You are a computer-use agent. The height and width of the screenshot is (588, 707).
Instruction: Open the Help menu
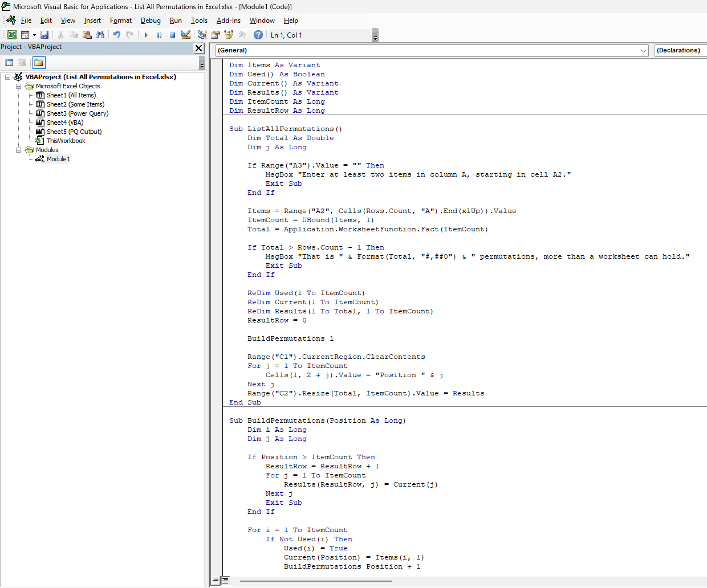(x=291, y=21)
